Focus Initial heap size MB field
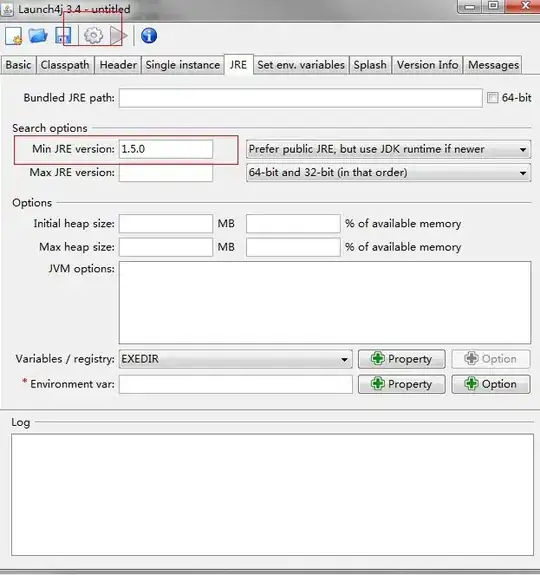Image resolution: width=540 pixels, height=575 pixels. 166,224
